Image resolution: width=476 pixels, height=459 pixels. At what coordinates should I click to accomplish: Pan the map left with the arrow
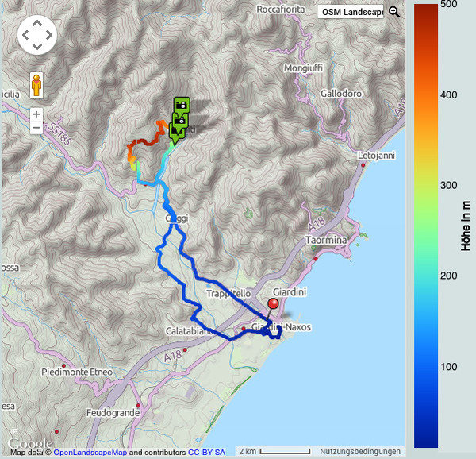coord(25,36)
